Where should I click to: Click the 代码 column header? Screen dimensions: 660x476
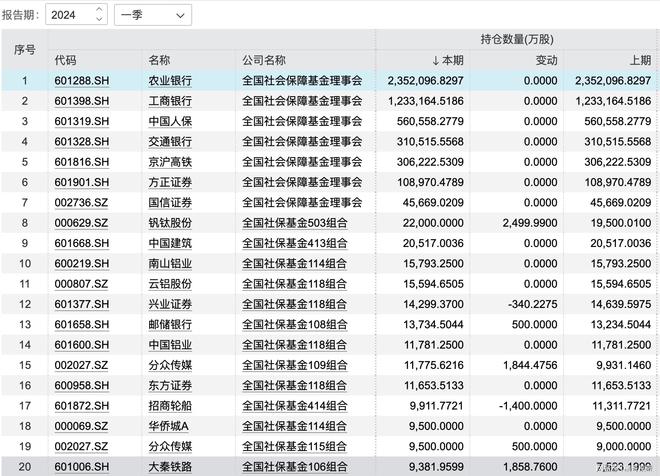coord(65,61)
